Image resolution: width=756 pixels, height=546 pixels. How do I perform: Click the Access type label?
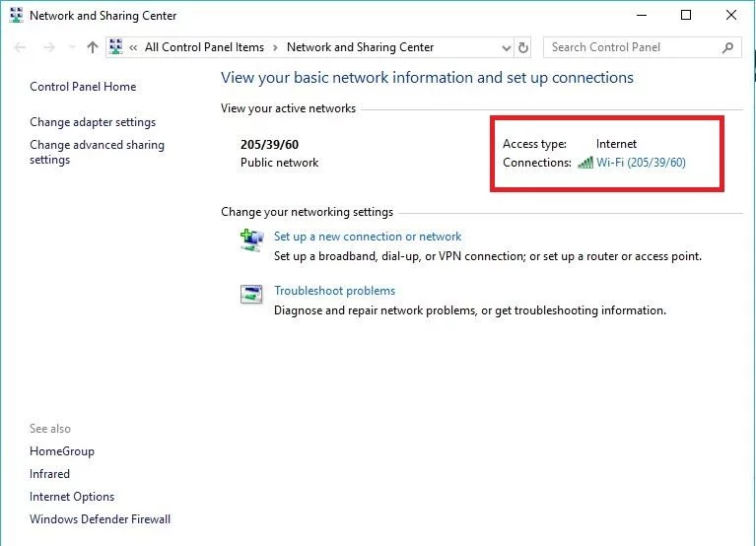click(534, 144)
